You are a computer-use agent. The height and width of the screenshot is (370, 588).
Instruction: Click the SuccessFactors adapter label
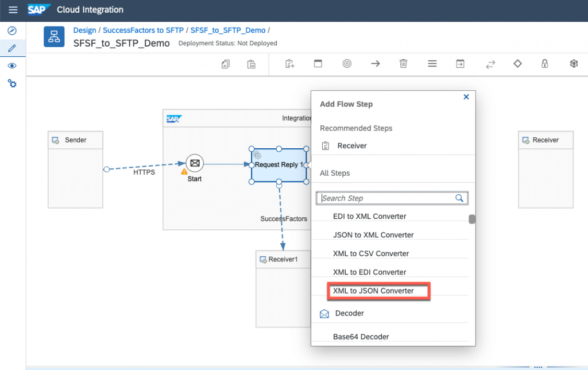(284, 219)
